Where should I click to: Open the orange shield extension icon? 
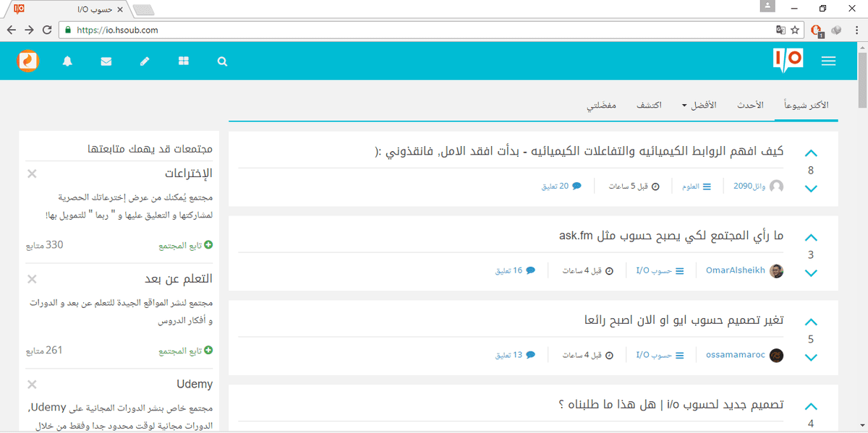coord(817,30)
